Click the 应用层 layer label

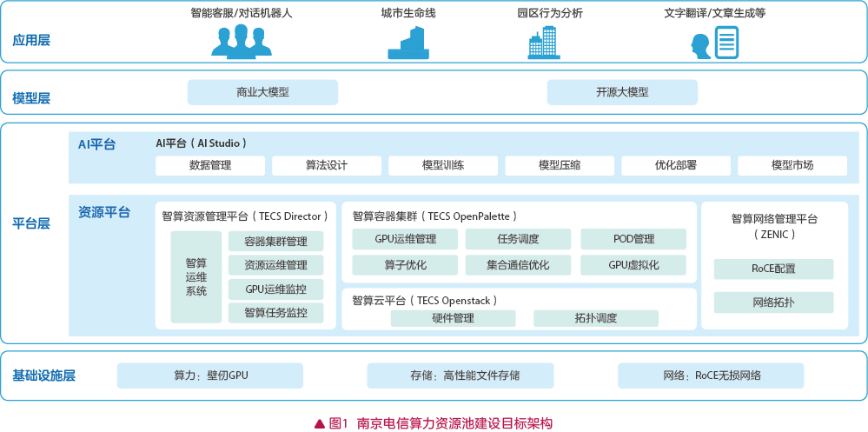tap(31, 41)
